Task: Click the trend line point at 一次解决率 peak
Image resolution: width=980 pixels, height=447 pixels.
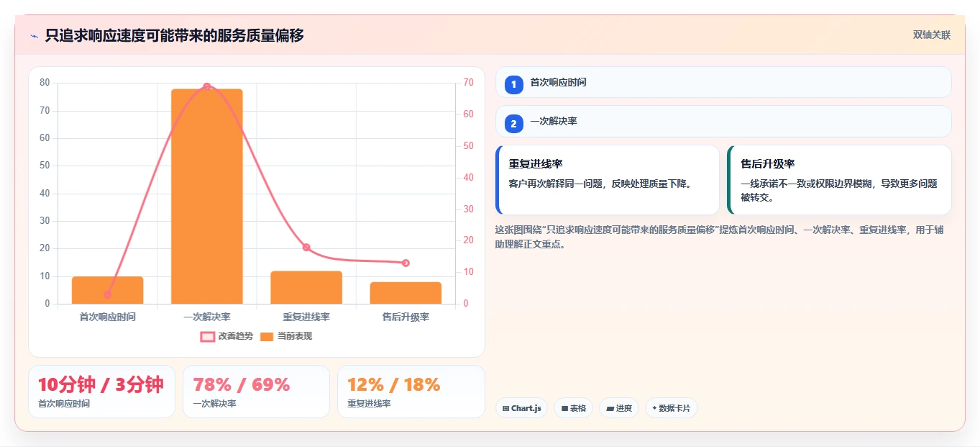Action: click(x=207, y=86)
